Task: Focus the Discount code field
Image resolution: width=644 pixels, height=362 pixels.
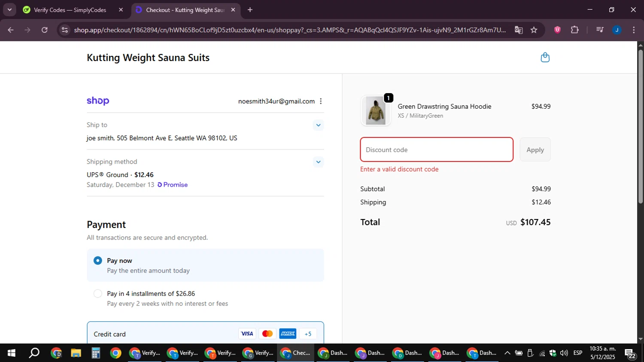Action: click(437, 149)
